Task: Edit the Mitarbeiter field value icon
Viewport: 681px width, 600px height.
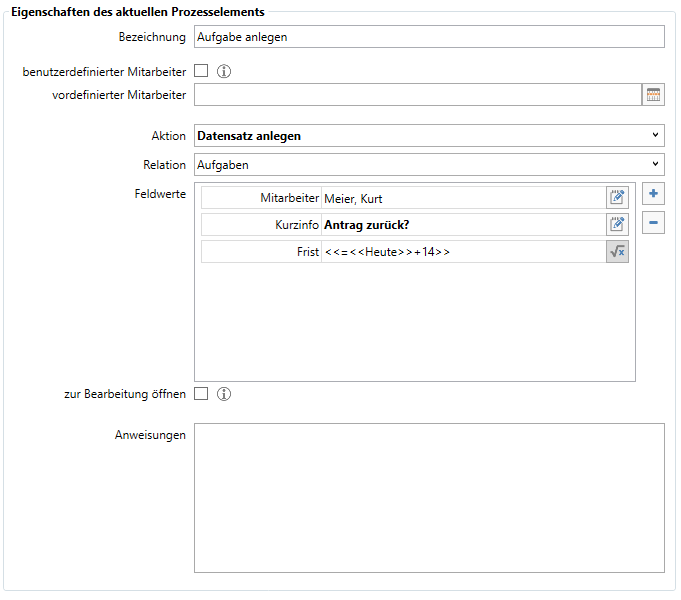Action: [x=617, y=198]
